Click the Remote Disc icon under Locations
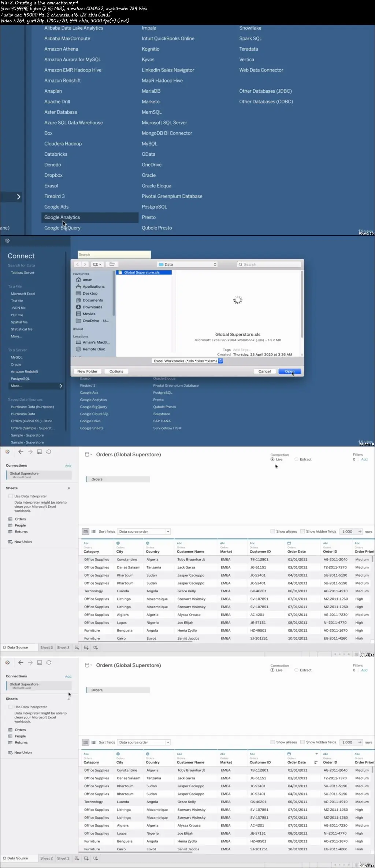Viewport: 375px width, 868px height. tap(78, 349)
